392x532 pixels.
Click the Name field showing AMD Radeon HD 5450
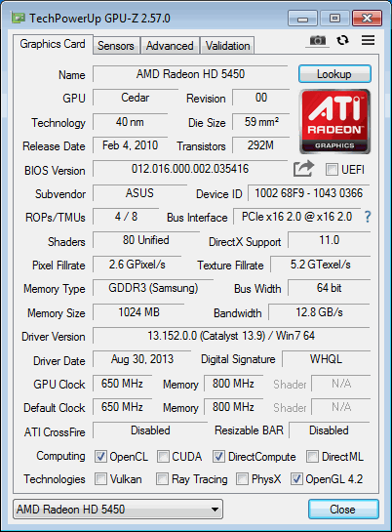tap(190, 74)
